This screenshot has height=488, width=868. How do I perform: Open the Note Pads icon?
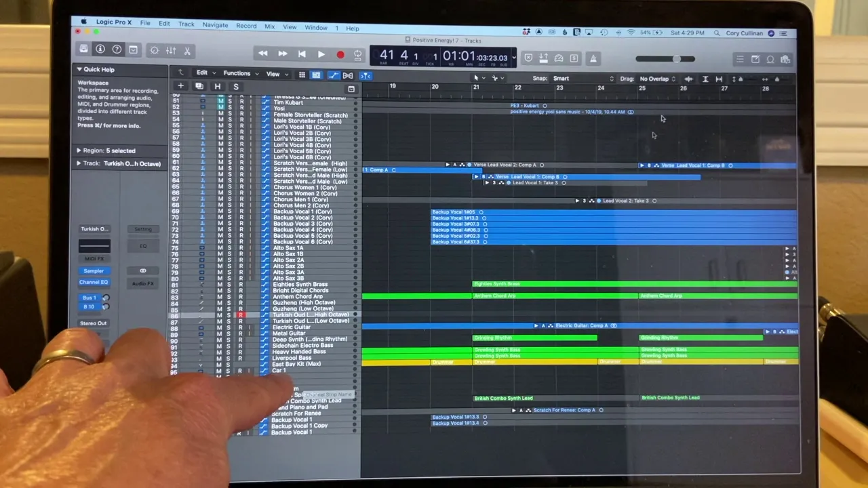755,60
